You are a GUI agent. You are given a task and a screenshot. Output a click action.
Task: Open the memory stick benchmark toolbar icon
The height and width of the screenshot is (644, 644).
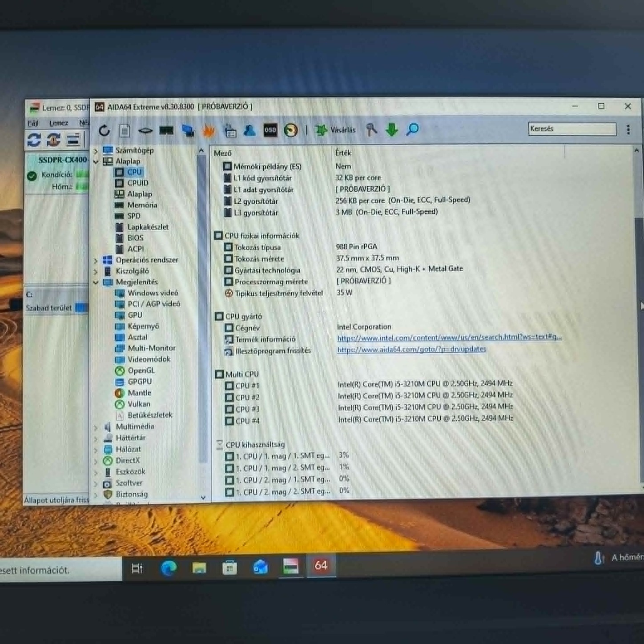tap(166, 130)
